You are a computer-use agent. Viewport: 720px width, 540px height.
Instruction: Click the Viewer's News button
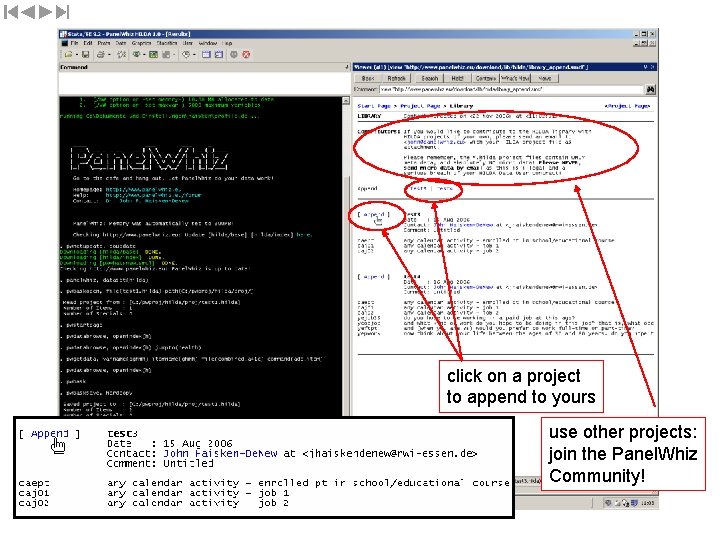click(545, 79)
